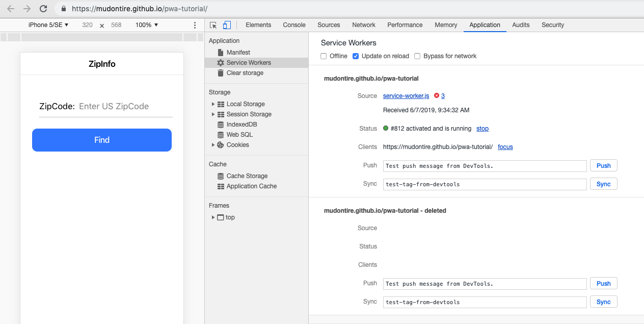Switch to the Performance tab
The height and width of the screenshot is (324, 644).
(x=405, y=25)
